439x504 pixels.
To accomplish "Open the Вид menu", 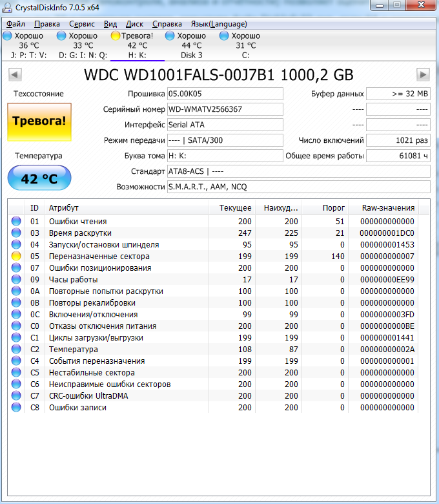I will click(110, 24).
